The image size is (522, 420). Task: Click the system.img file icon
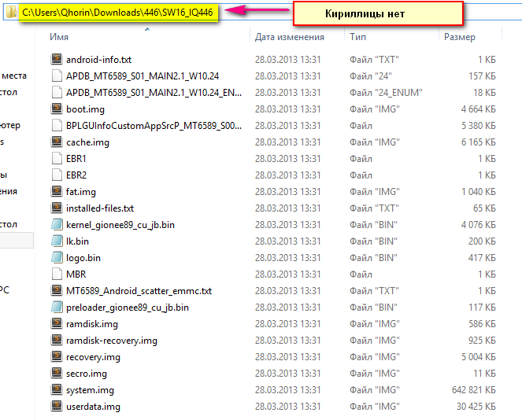tap(56, 389)
